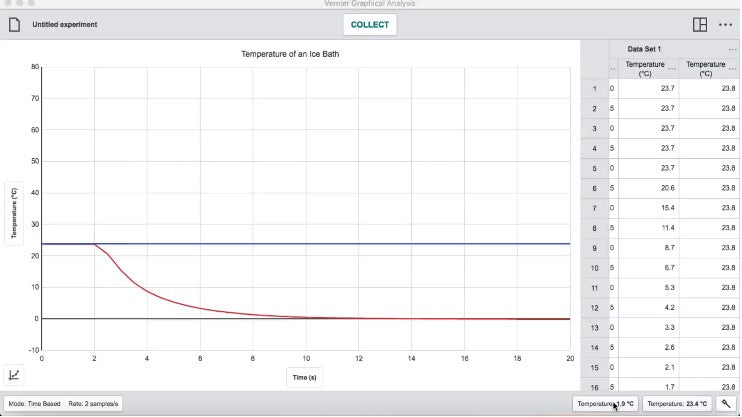Select row number 9 in the table
The width and height of the screenshot is (742, 417).
coord(595,248)
